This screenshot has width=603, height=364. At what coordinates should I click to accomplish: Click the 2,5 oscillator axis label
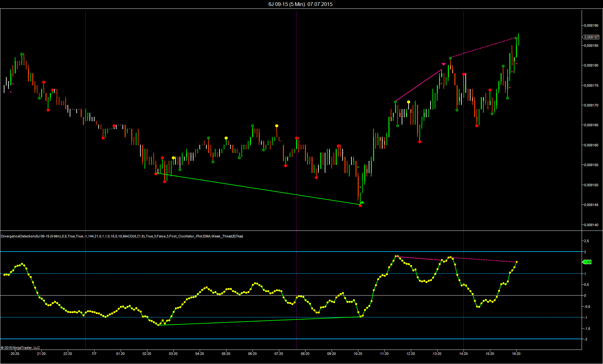coord(586,241)
